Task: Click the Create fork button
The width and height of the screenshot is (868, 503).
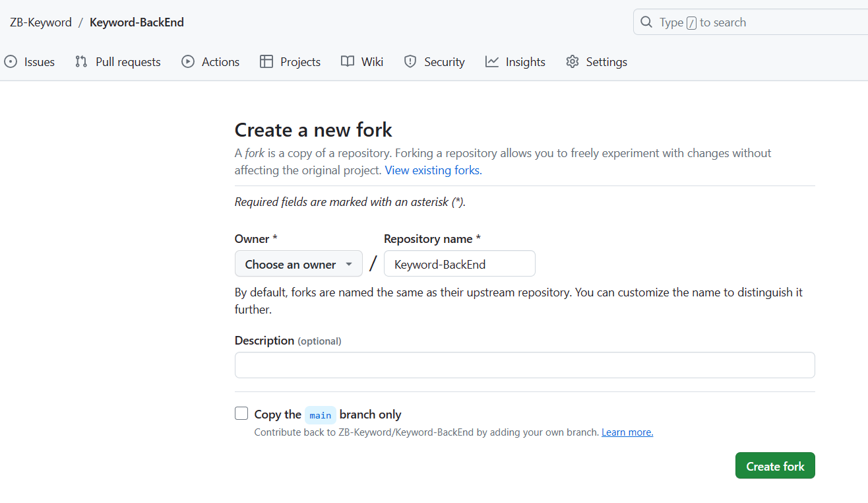Action: click(x=775, y=466)
